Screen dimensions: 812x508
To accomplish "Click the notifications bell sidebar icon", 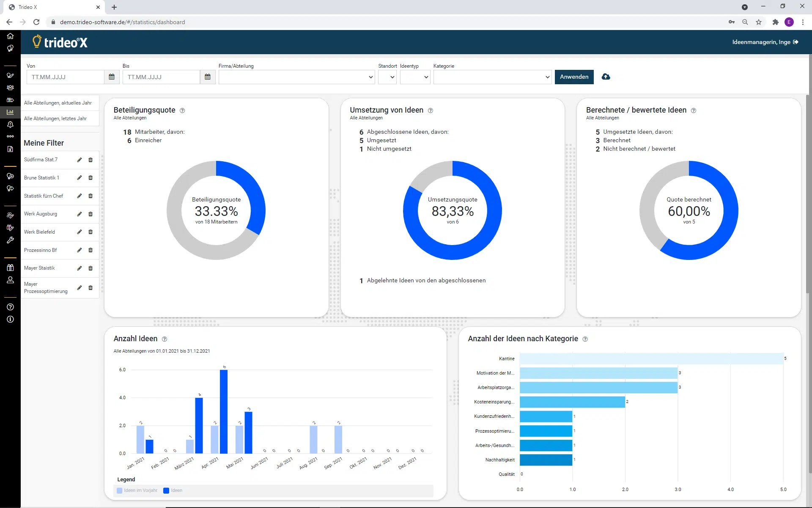I will (10, 124).
